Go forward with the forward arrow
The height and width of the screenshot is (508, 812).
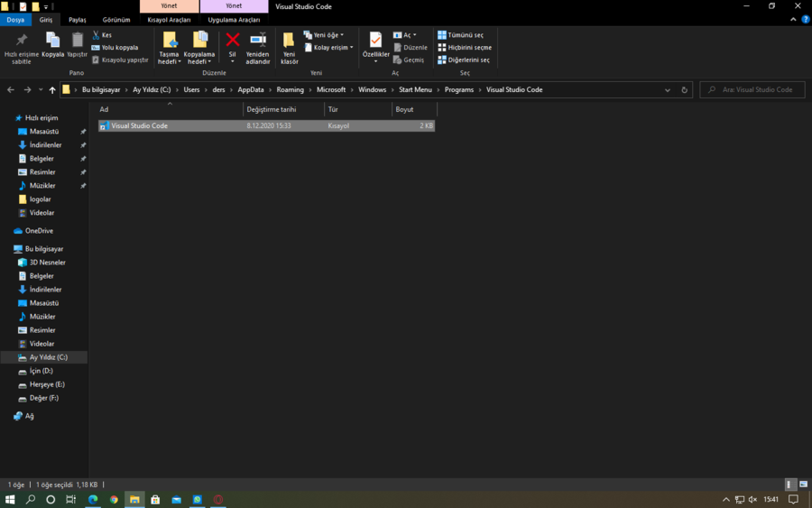coord(27,89)
